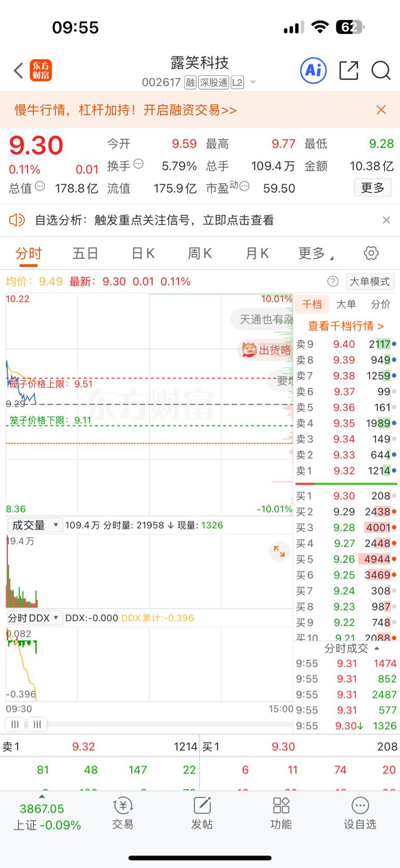Tap the back arrow icon
The image size is (400, 868).
(19, 70)
